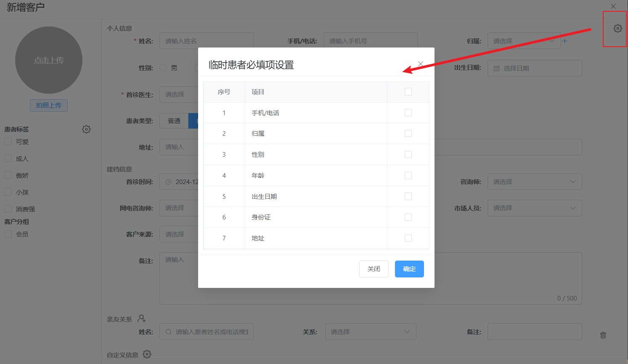This screenshot has width=628, height=364.
Task: Open custom info settings gear
Action: pos(147,354)
